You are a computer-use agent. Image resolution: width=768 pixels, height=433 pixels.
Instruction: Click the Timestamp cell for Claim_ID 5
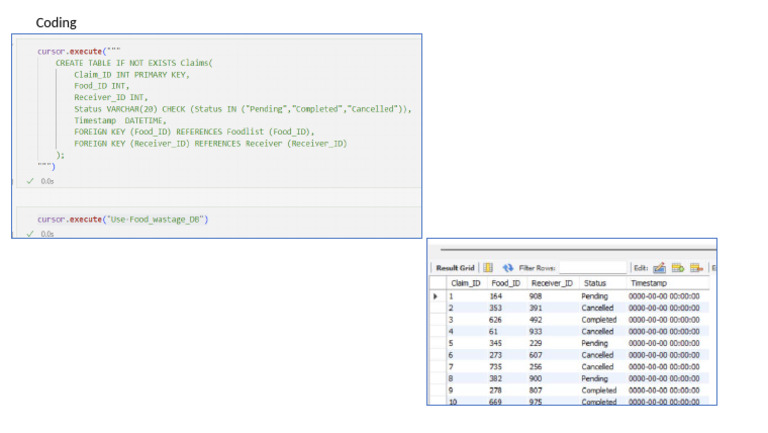coord(664,343)
